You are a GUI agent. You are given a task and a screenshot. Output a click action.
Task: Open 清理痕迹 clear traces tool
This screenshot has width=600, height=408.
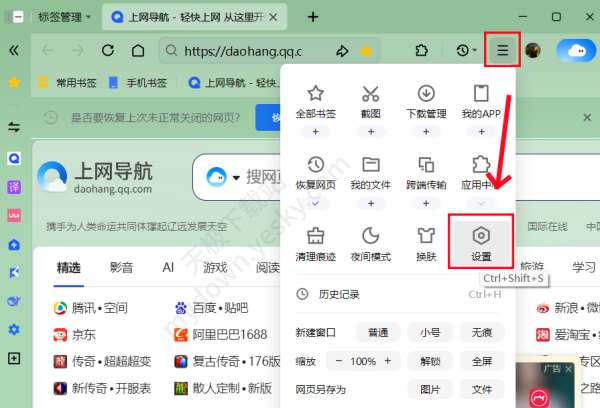point(316,242)
